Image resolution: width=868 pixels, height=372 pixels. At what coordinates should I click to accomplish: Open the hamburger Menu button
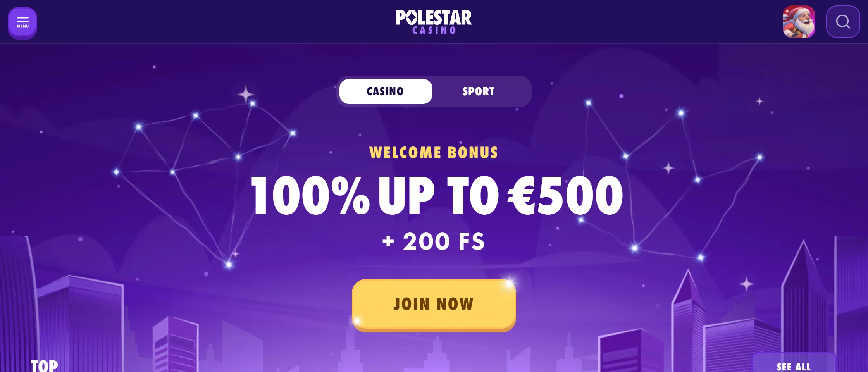(x=22, y=22)
